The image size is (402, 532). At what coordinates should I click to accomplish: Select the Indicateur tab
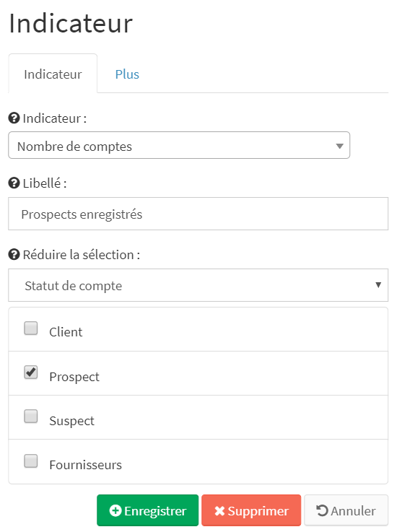[53, 74]
